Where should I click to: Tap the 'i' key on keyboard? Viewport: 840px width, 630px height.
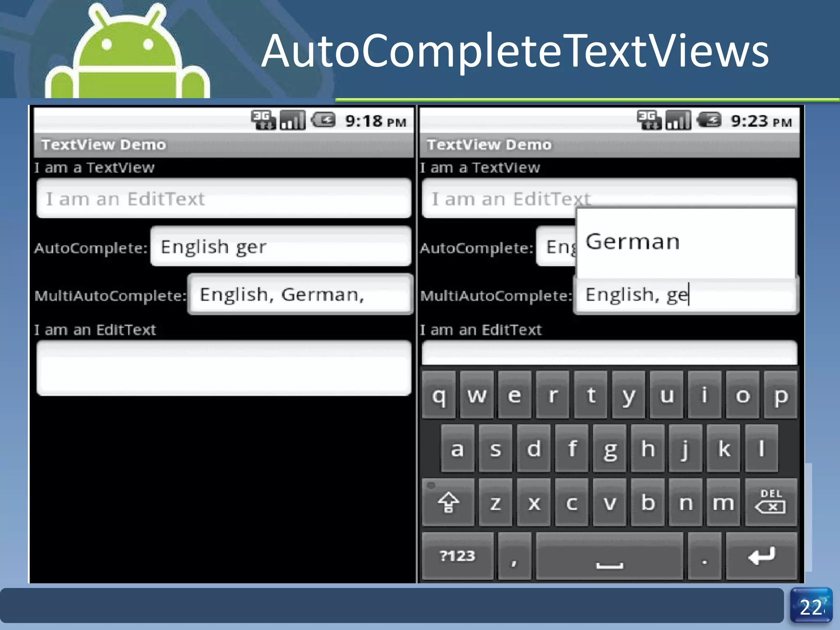[x=704, y=395]
